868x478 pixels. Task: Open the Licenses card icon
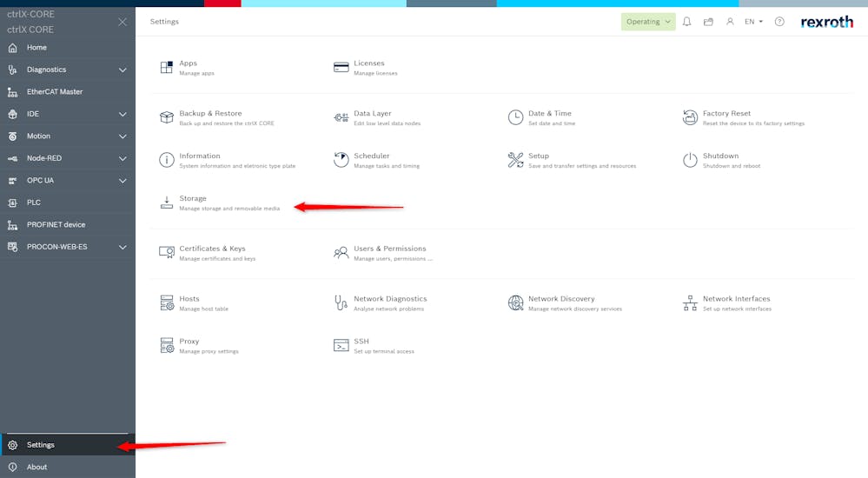(341, 68)
